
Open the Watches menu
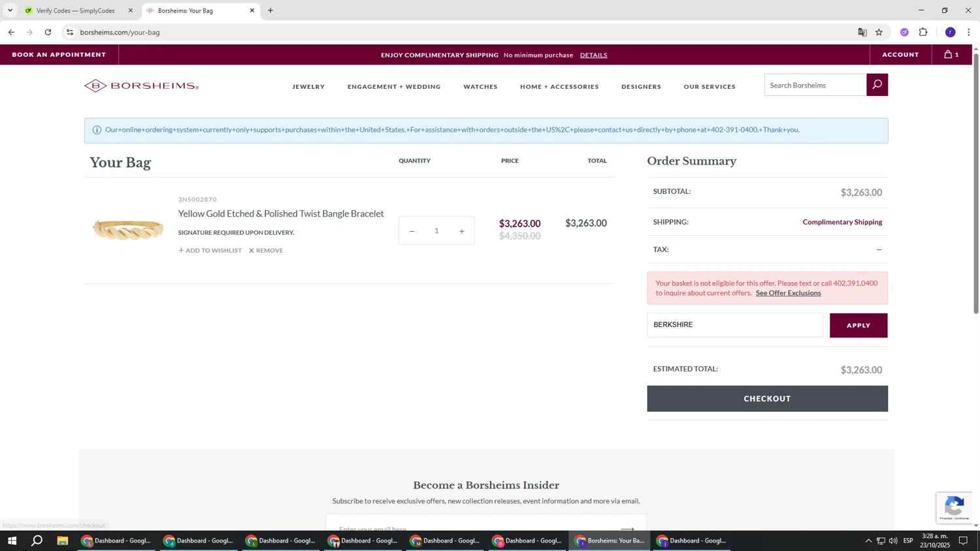(480, 86)
